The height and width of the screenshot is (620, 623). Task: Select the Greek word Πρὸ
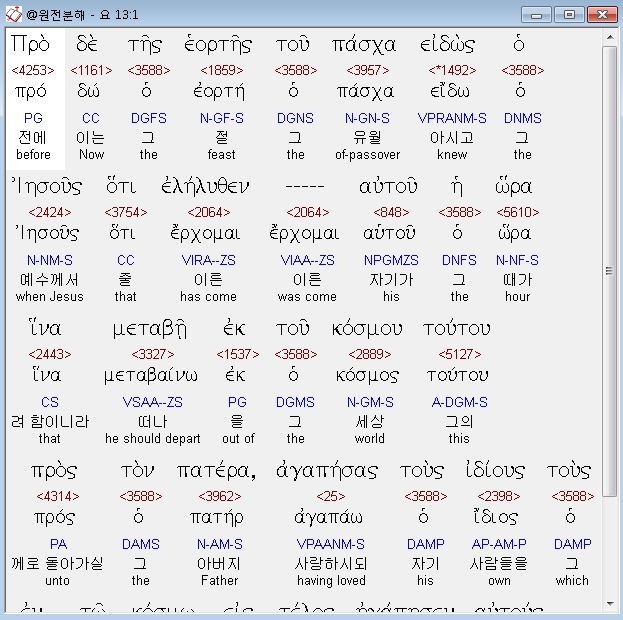pyautogui.click(x=30, y=44)
